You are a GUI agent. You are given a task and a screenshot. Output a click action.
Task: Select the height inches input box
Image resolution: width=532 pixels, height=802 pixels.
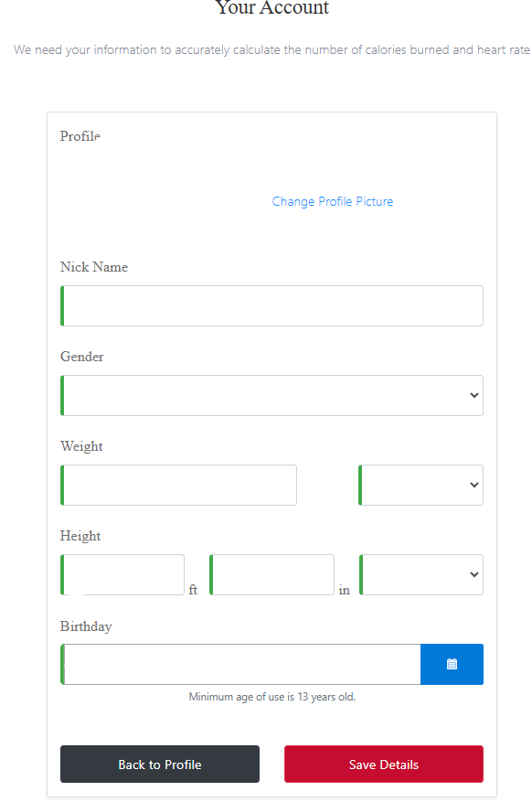click(x=271, y=574)
